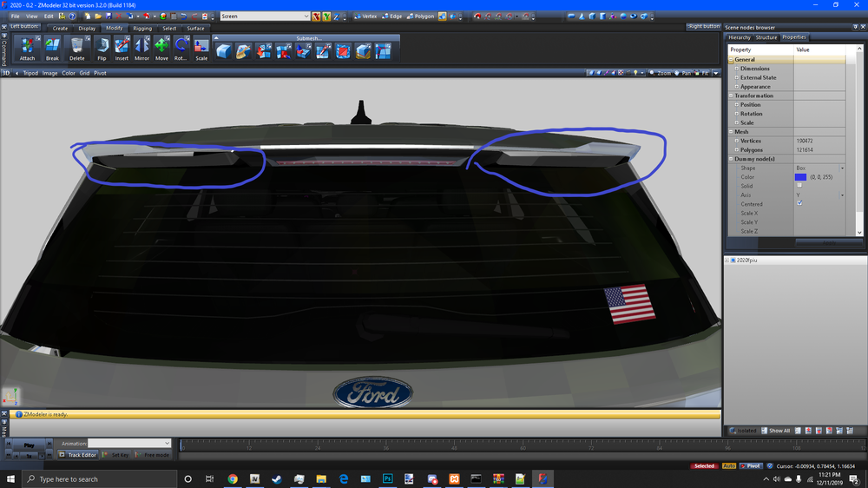Click the Show All button
Screen dimensions: 868x488
(x=775, y=431)
